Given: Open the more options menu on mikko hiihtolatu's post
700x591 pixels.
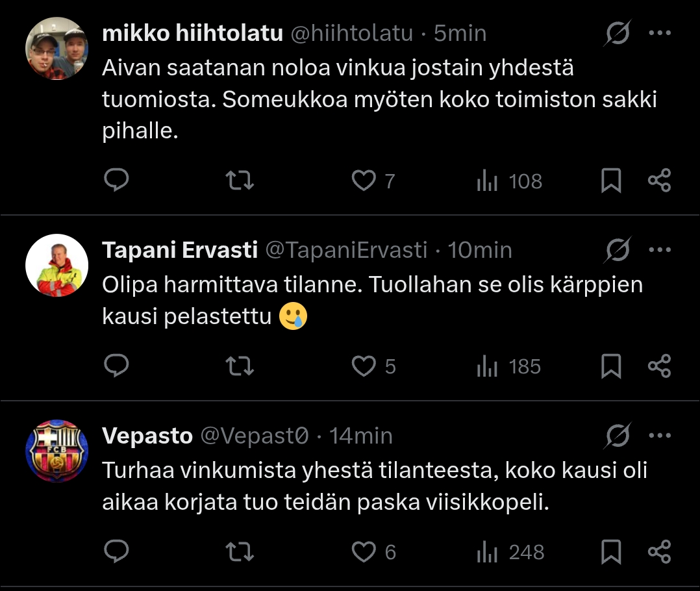Looking at the screenshot, I should pyautogui.click(x=660, y=33).
